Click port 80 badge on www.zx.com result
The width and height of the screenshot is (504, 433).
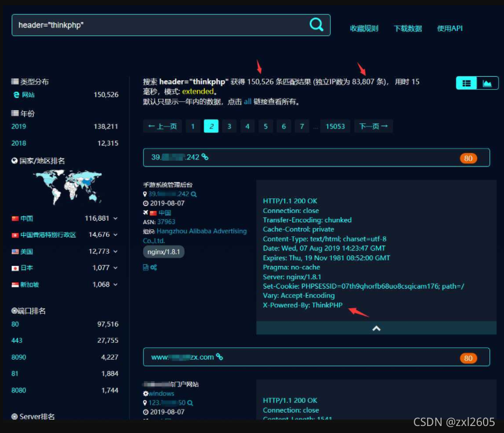pos(468,358)
